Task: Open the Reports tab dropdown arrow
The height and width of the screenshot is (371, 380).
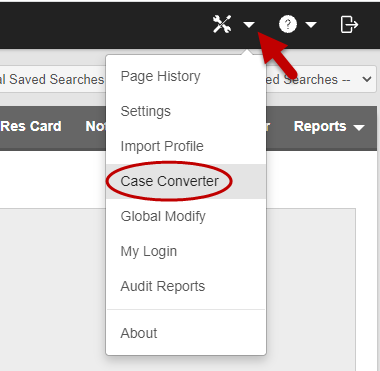Action: pos(359,127)
